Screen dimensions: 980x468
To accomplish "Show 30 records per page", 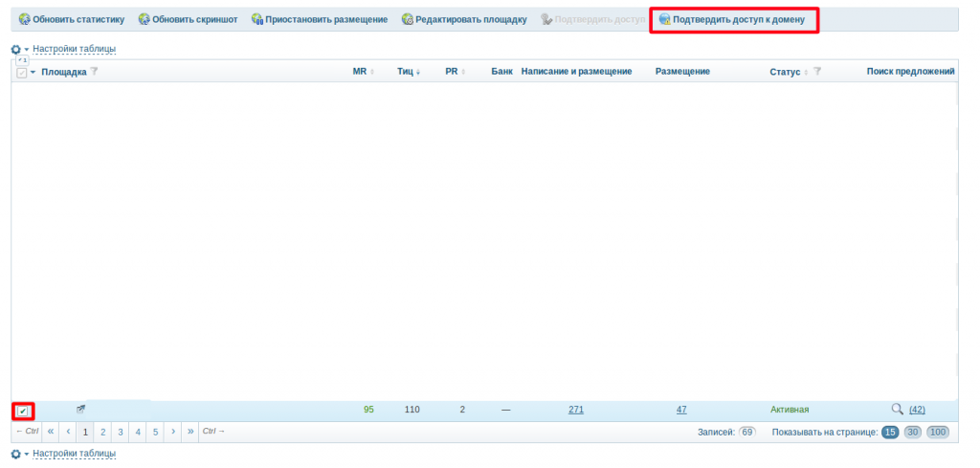I will [x=912, y=433].
